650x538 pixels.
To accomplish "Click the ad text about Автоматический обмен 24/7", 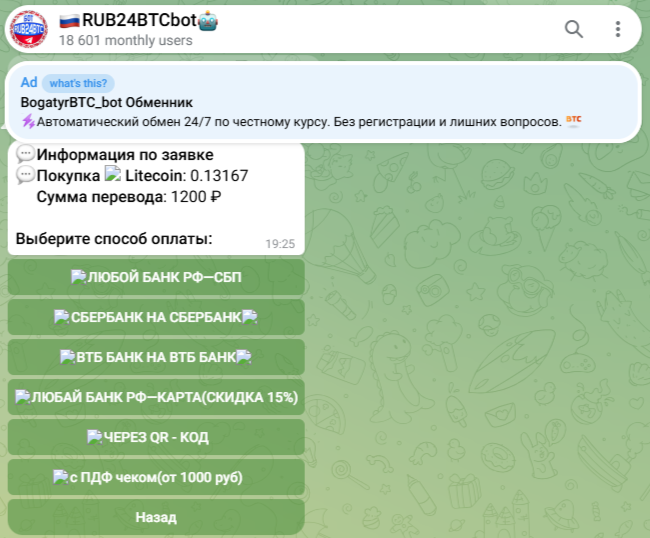I will point(299,122).
